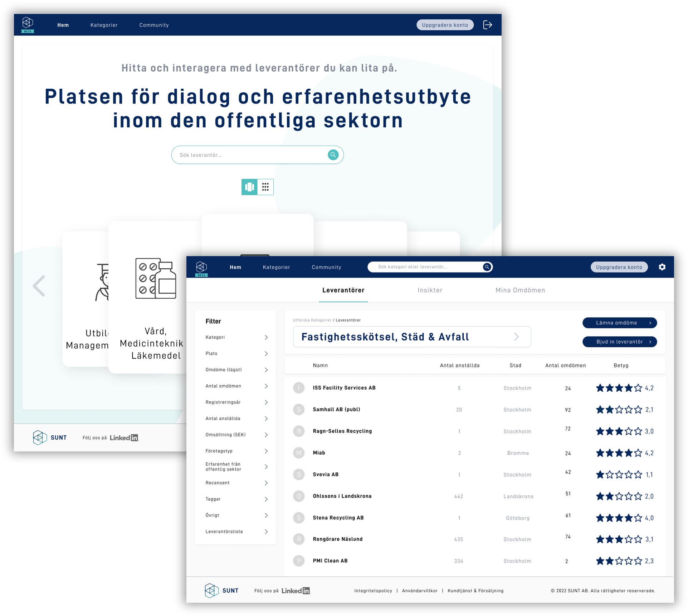The height and width of the screenshot is (616, 688).
Task: Click the ISS Facility Services avatar circle
Action: 299,388
